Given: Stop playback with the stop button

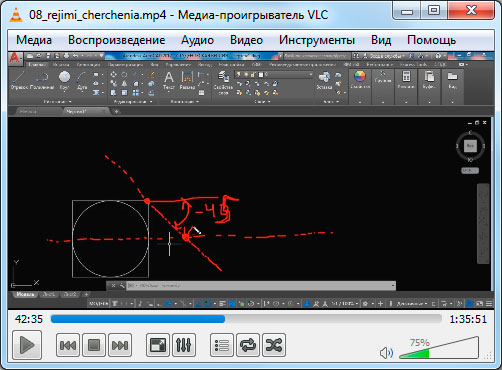Looking at the screenshot, I should (94, 345).
